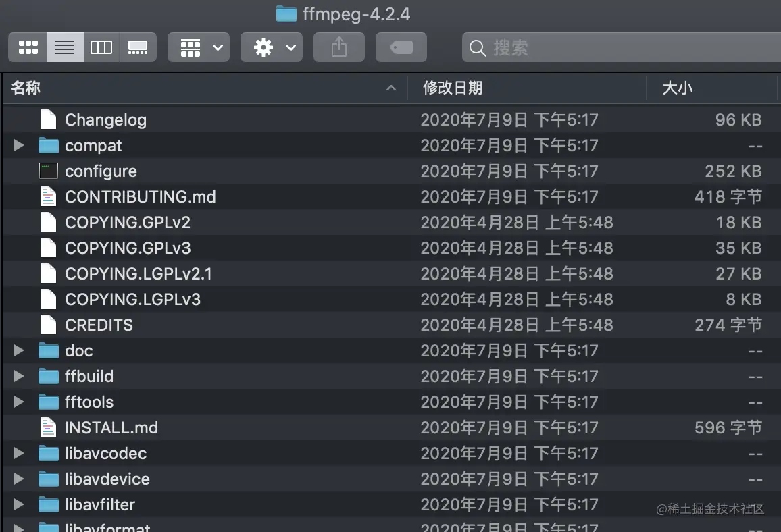Click the COPYING.LGPLv3 file name
This screenshot has height=532, width=781.
point(133,299)
